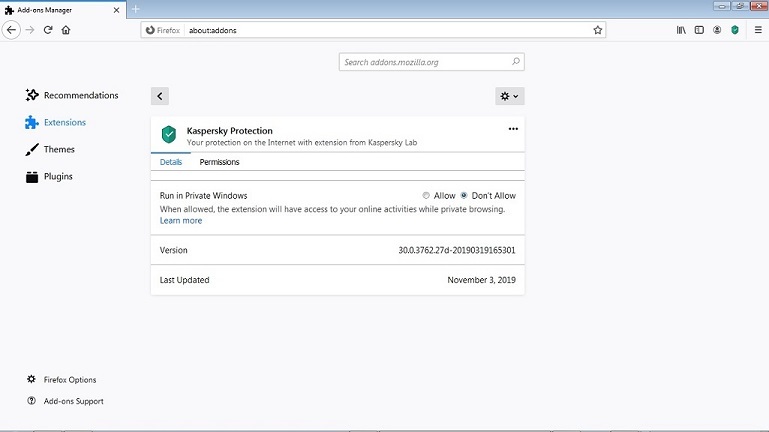Click the browser forward arrow
This screenshot has width=769, height=432.
tap(30, 30)
